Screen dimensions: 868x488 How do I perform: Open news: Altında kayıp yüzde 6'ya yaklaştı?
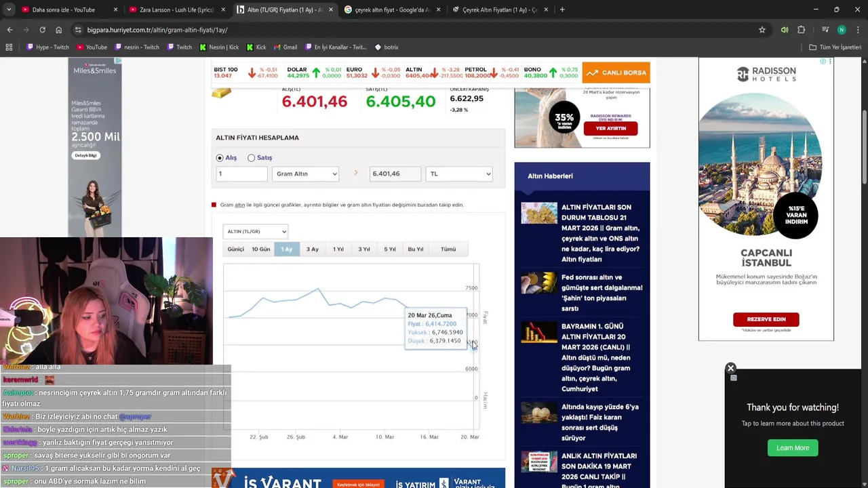point(600,423)
